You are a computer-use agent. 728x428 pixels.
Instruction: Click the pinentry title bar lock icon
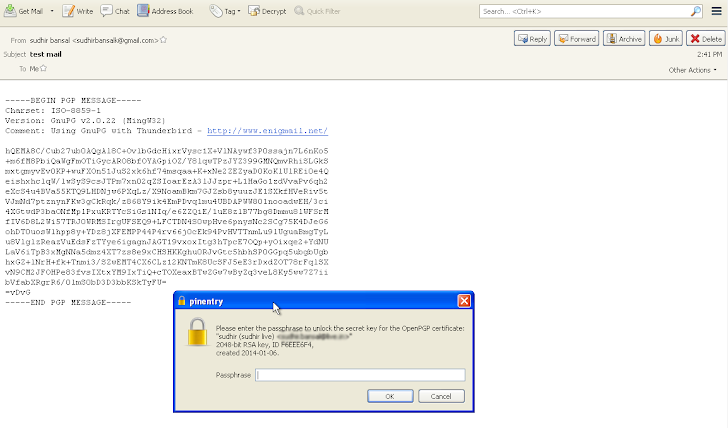click(182, 301)
